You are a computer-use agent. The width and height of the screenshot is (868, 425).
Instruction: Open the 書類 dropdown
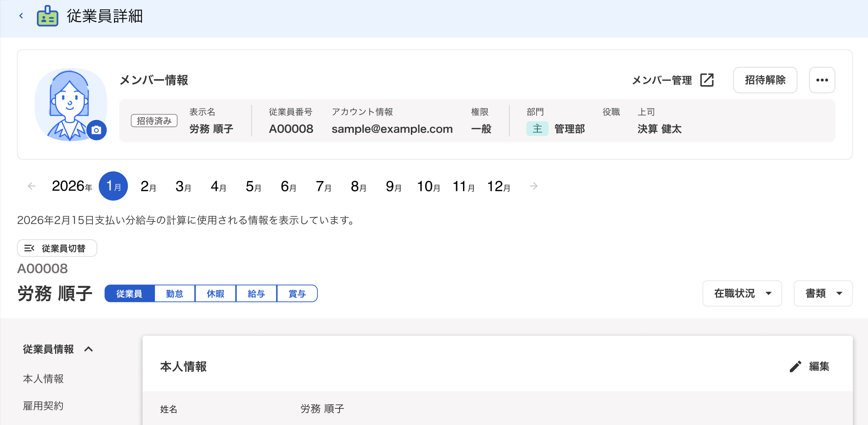click(x=823, y=294)
